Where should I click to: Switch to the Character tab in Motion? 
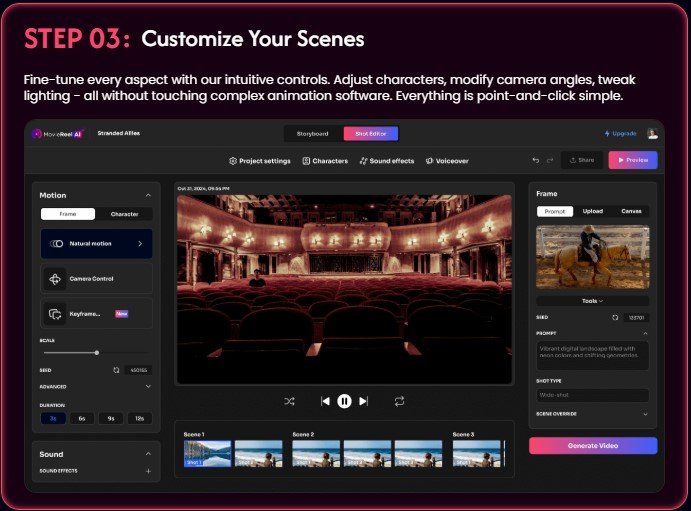tap(125, 214)
